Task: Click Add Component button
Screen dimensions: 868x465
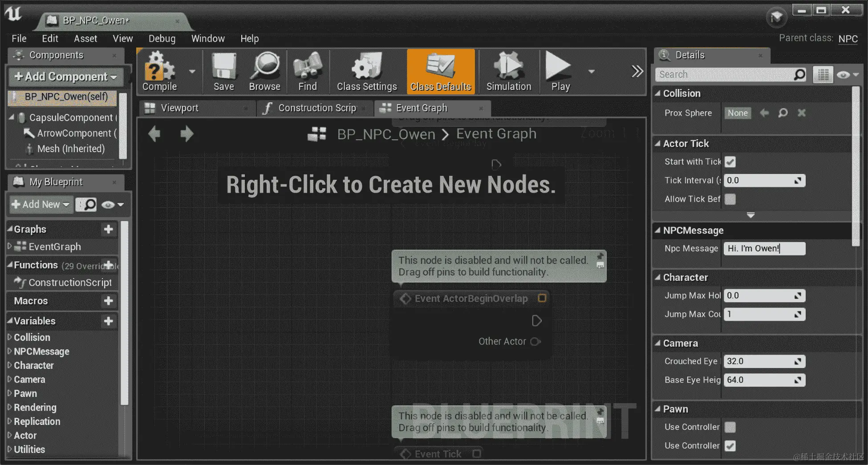Action: click(x=66, y=77)
